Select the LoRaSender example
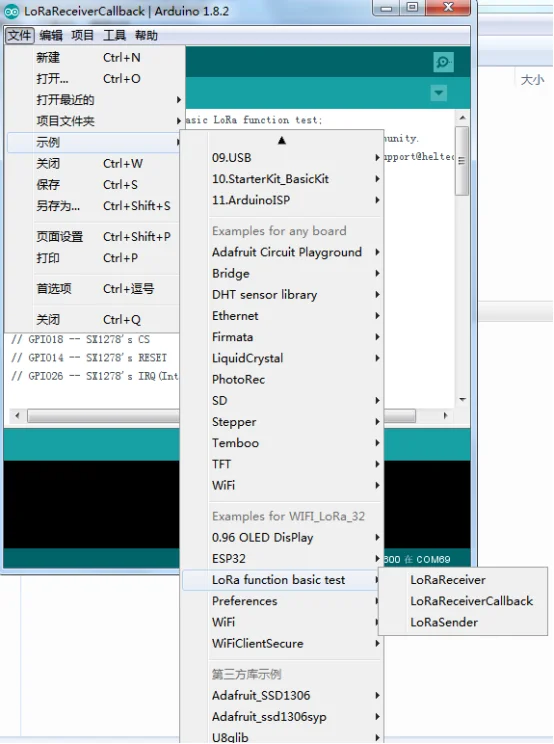554x744 pixels. tap(463, 622)
